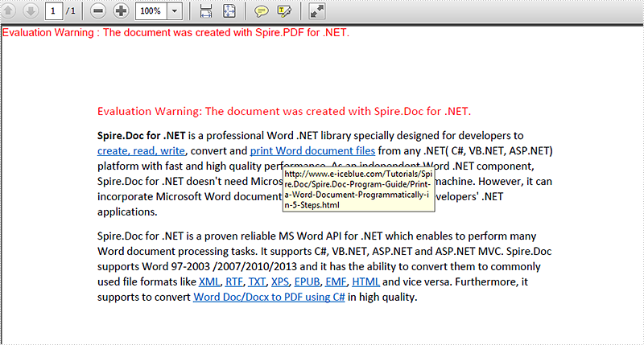Click the word 'applications.' in first paragraph
The height and width of the screenshot is (345, 644).
click(x=127, y=212)
